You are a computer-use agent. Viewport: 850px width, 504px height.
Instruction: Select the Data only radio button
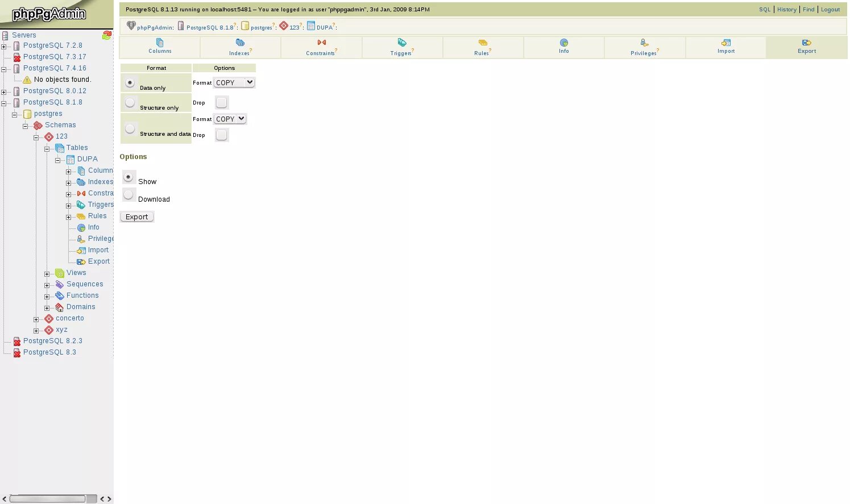click(130, 83)
